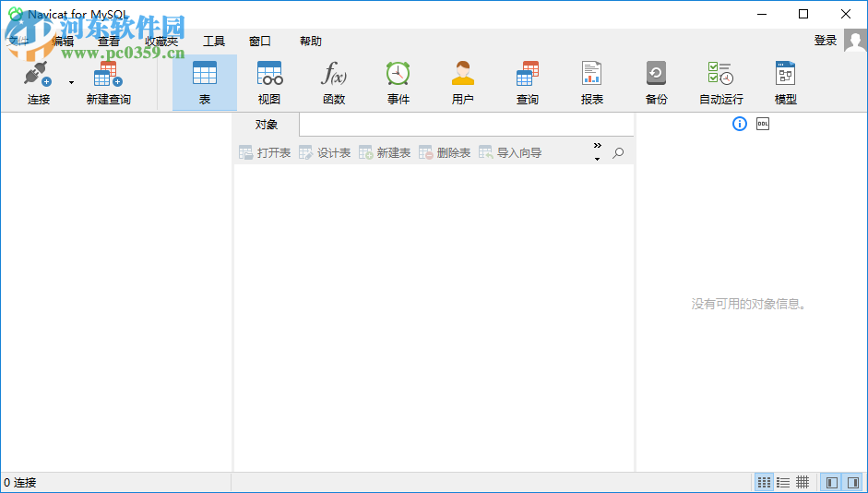
Task: Open the 帮助 menu
Action: point(311,41)
